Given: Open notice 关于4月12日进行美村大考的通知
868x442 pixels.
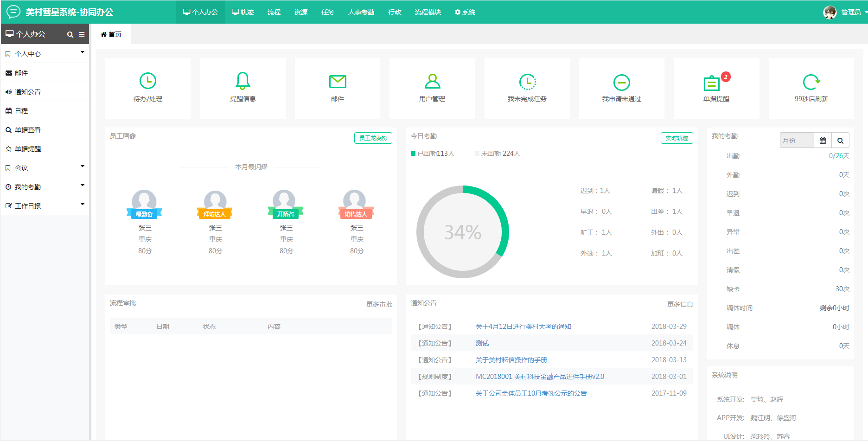Looking at the screenshot, I should [523, 327].
